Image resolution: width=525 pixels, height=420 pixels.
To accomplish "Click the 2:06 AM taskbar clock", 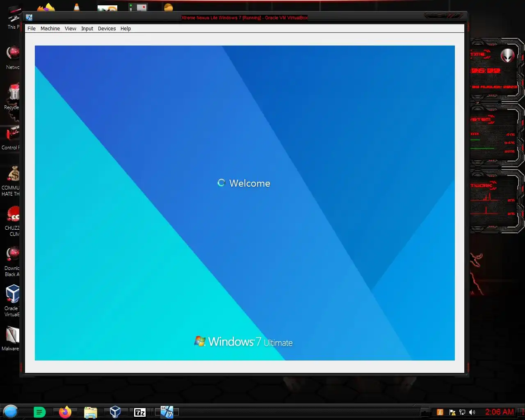I will click(499, 412).
